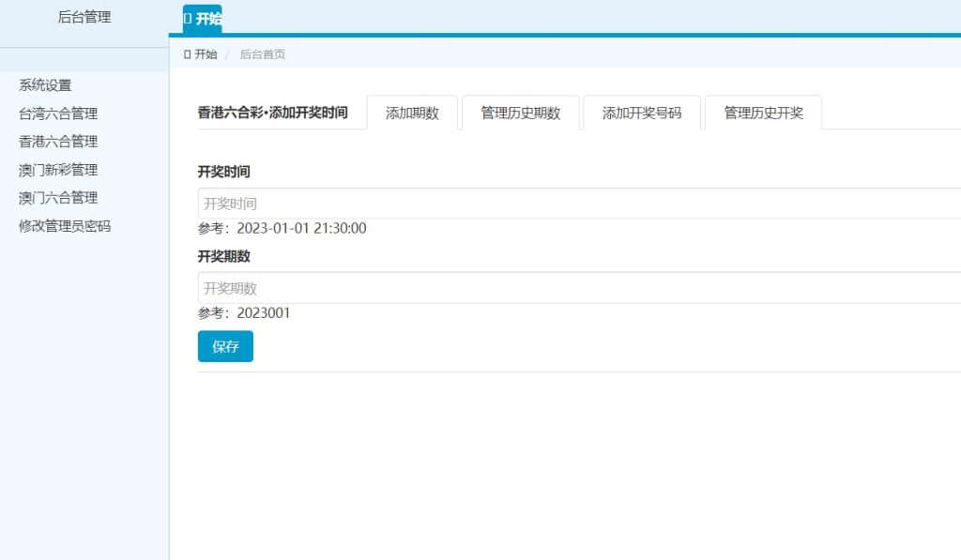Click the 参考: 2023001 reference text
Viewport: 961px width, 560px height.
(x=243, y=313)
